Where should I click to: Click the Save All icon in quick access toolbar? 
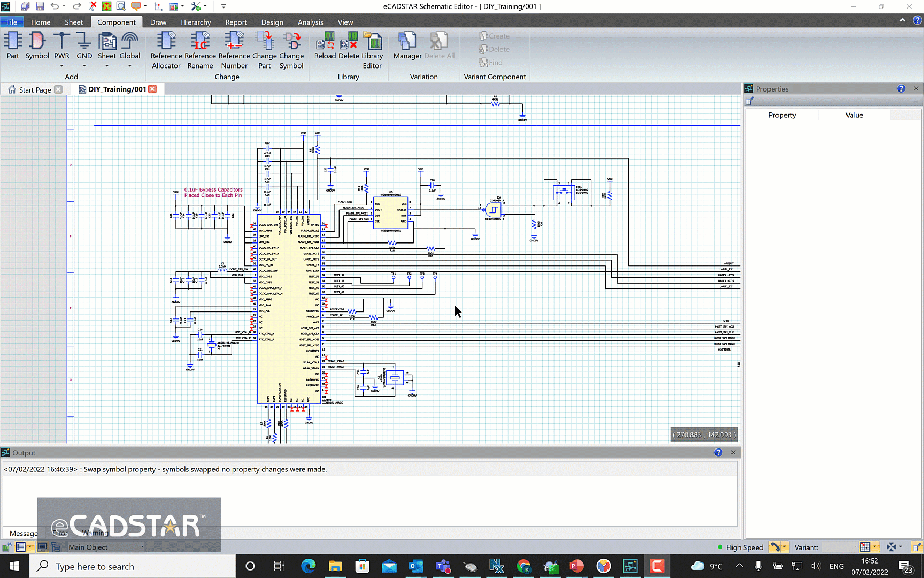tap(25, 6)
